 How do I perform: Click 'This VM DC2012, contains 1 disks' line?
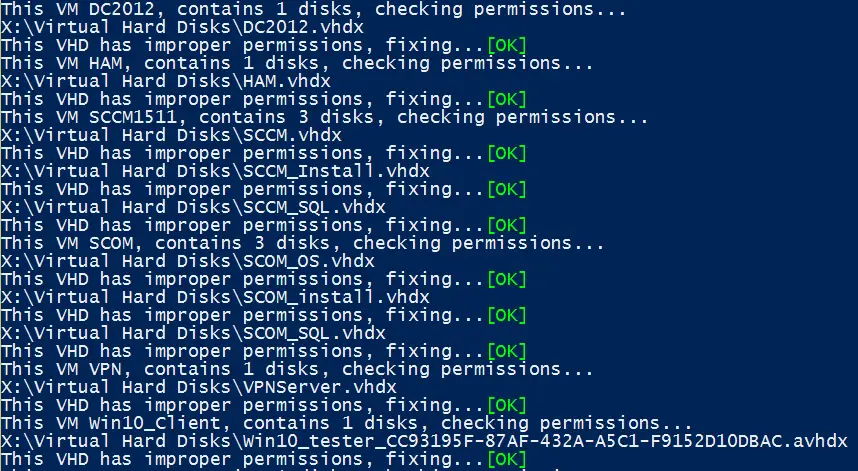coord(314,9)
